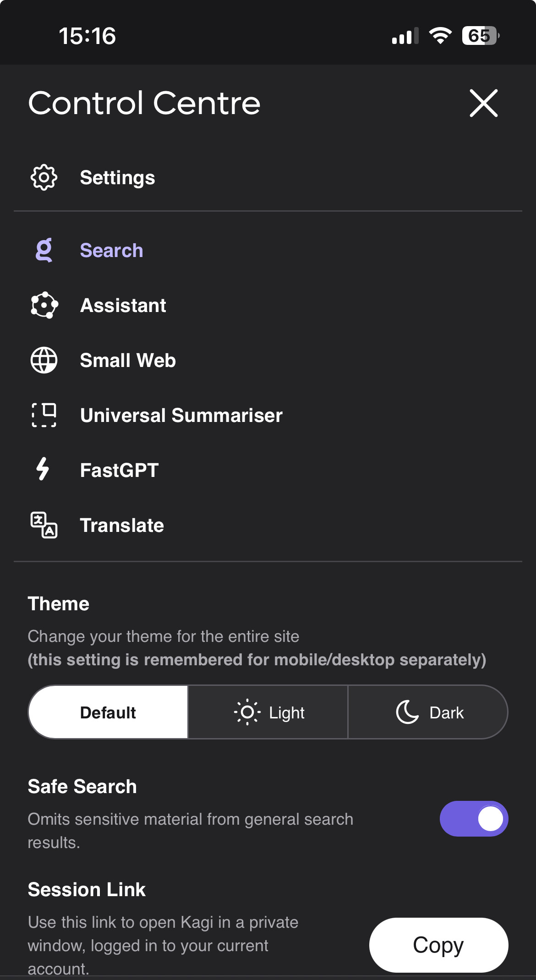Disable the Safe Search toggle
536x980 pixels.
click(x=474, y=819)
